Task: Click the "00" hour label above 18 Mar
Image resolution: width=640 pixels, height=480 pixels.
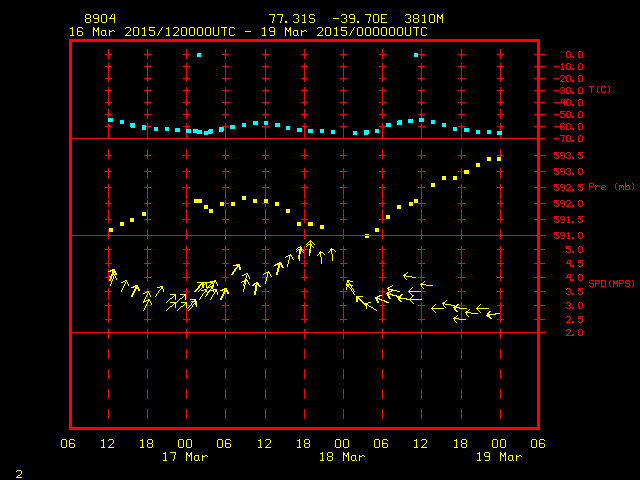Action: tap(342, 444)
